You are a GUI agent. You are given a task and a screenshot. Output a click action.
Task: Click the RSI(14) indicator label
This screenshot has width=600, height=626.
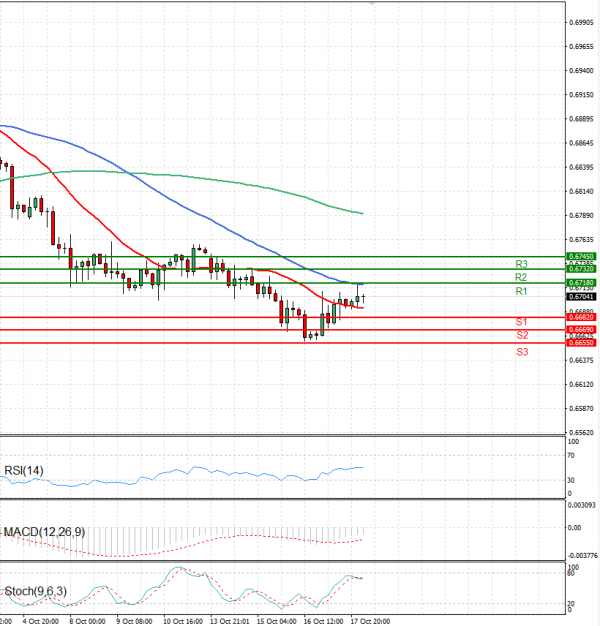[24, 471]
